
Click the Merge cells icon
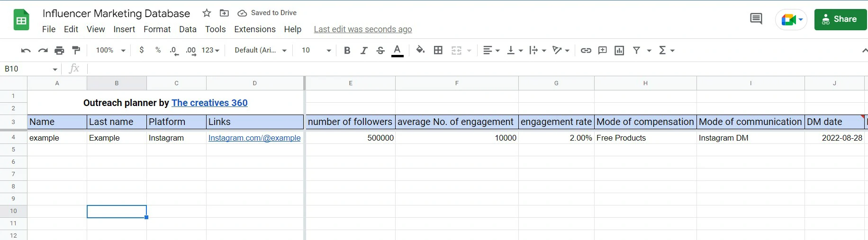pyautogui.click(x=456, y=50)
